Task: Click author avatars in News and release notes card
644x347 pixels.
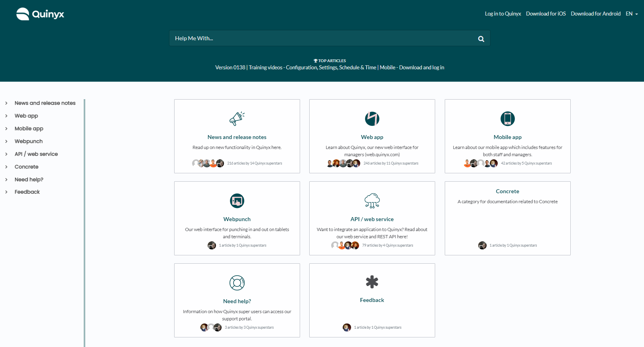Action: point(208,163)
